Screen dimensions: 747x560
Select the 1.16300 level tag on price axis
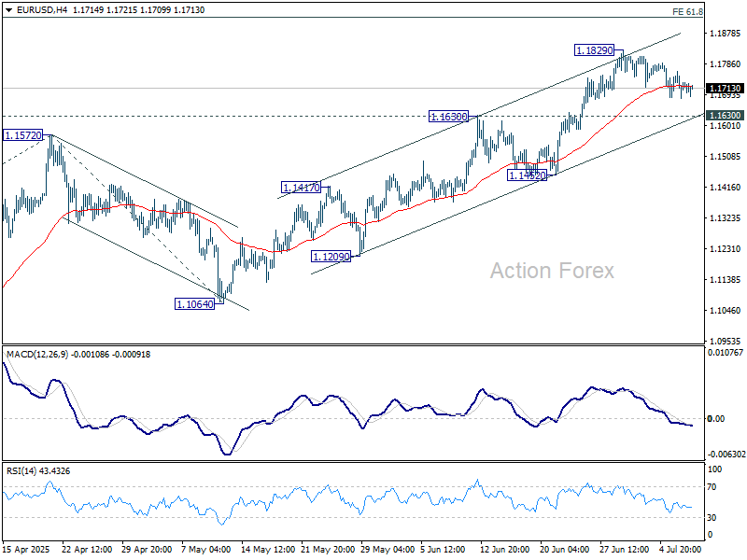[725, 116]
